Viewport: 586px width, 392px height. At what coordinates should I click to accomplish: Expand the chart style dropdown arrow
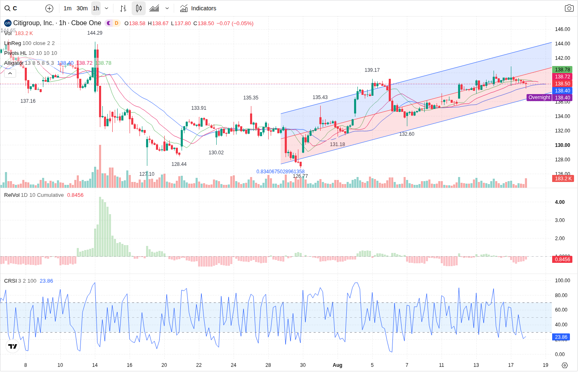[x=167, y=8]
